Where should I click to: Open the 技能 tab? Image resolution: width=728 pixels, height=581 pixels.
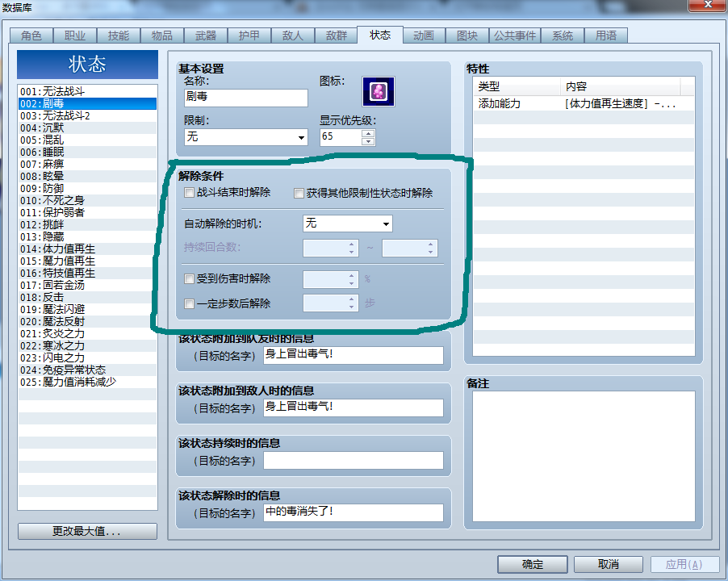(119, 36)
